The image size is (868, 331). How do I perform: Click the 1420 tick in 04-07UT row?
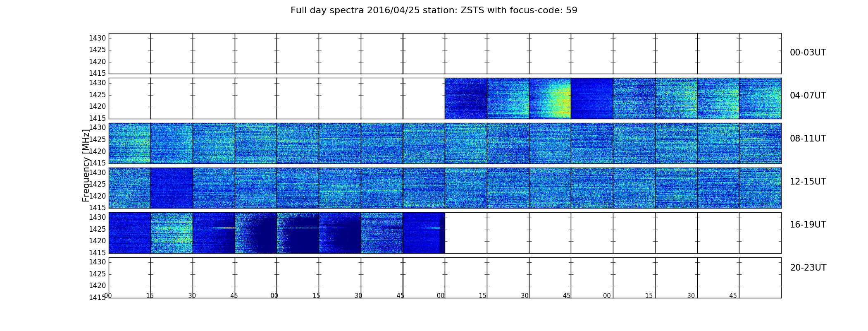(x=98, y=106)
